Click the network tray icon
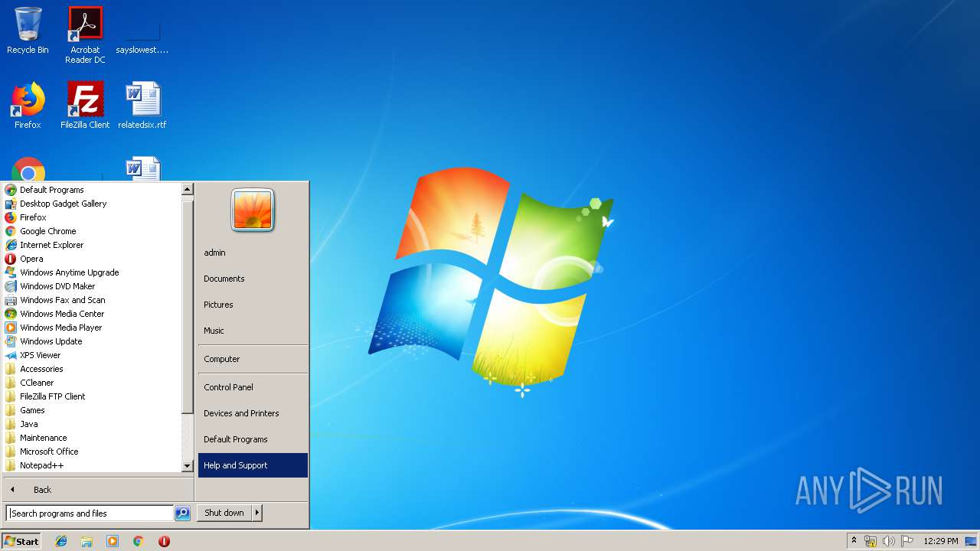 point(871,541)
